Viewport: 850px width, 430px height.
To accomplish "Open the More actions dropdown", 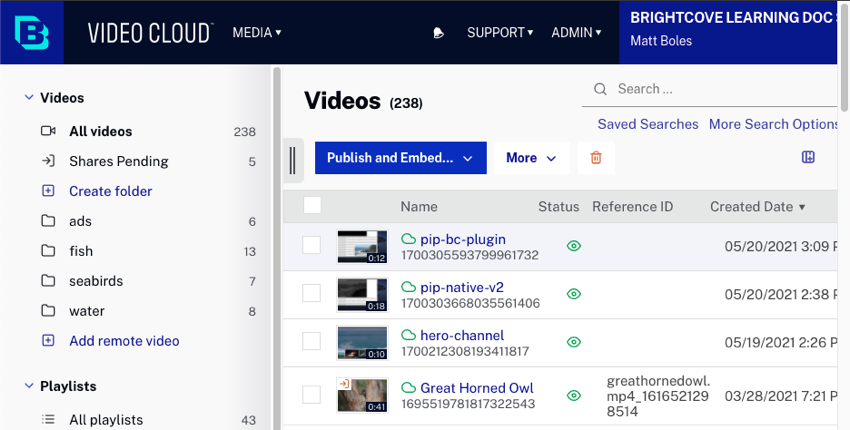I will (532, 158).
